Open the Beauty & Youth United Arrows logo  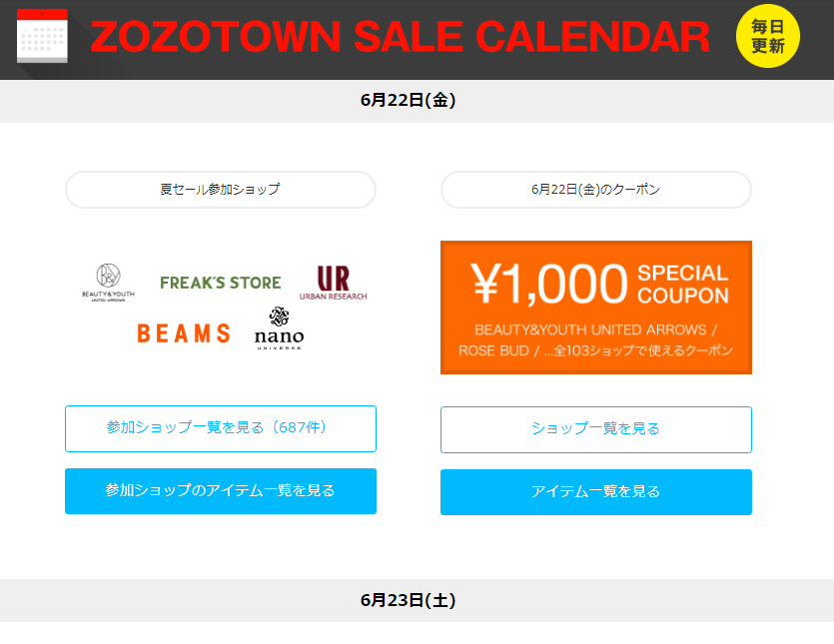click(108, 283)
